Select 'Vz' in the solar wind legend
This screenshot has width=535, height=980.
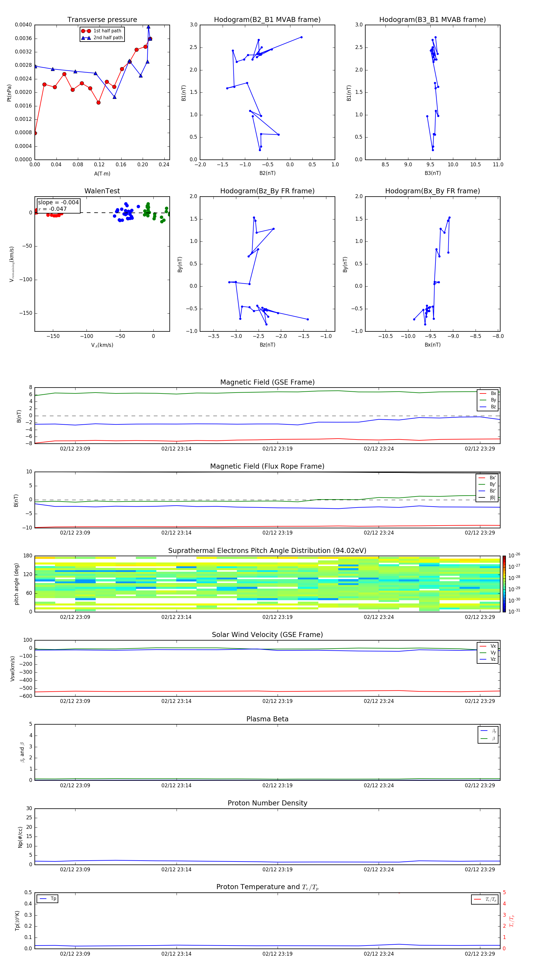pyautogui.click(x=488, y=659)
